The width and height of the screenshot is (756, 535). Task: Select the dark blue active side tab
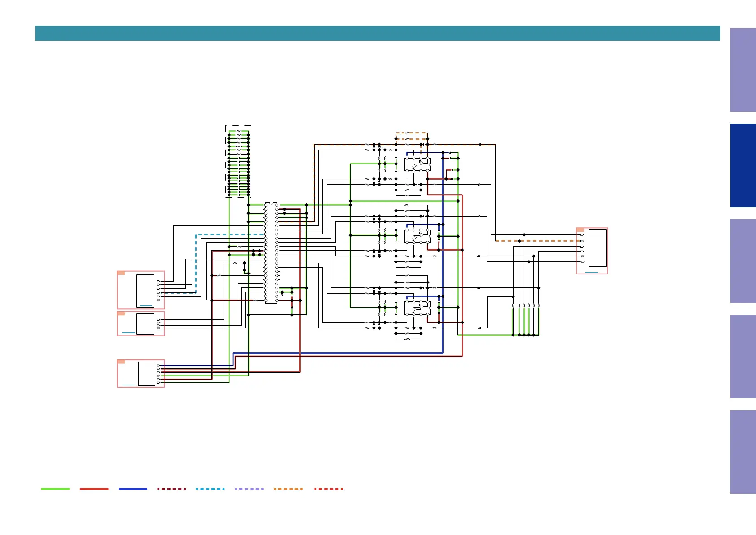(743, 165)
